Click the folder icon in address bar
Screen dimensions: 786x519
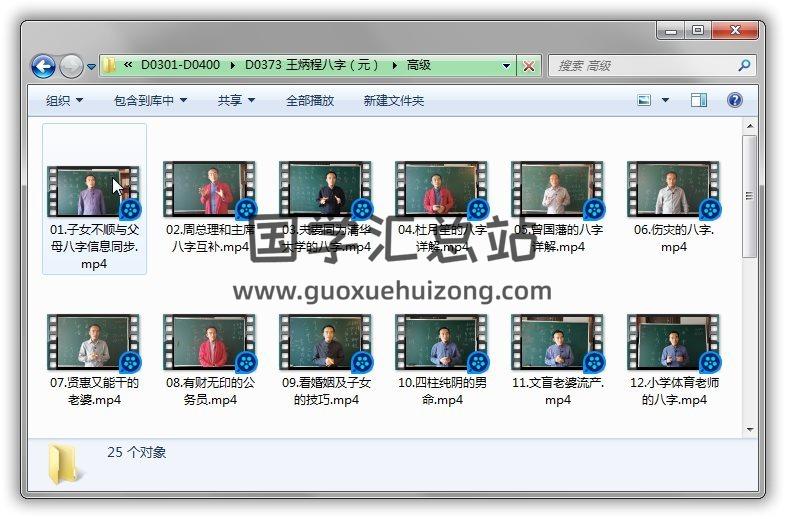point(108,65)
